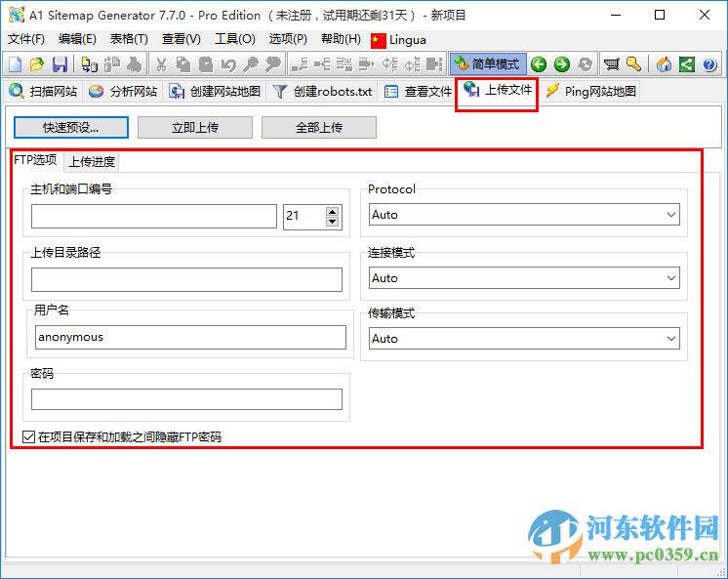The height and width of the screenshot is (579, 728).
Task: Switch to the 创建网站地图 tab
Action: coord(215,91)
